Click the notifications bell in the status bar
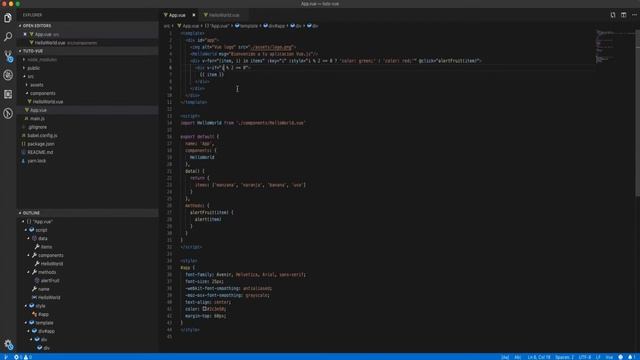Image resolution: width=640 pixels, height=360 pixels. (x=631, y=357)
